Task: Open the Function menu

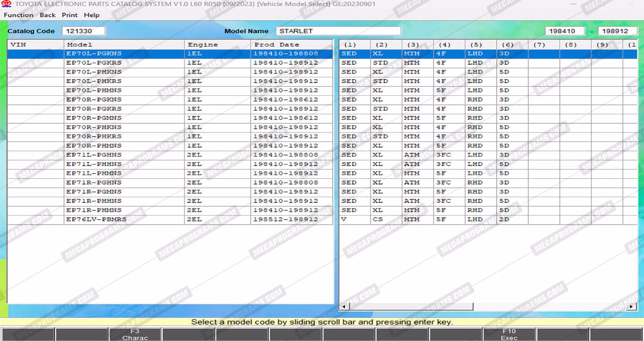Action: [x=18, y=15]
